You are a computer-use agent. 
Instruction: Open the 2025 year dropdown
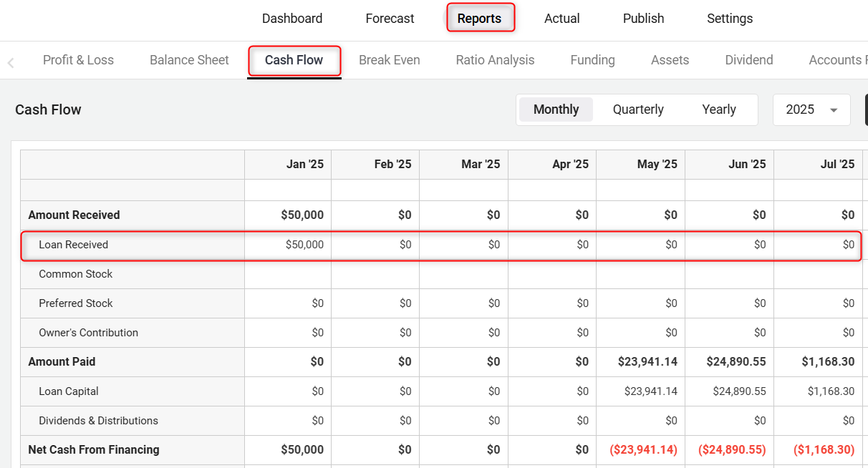811,109
